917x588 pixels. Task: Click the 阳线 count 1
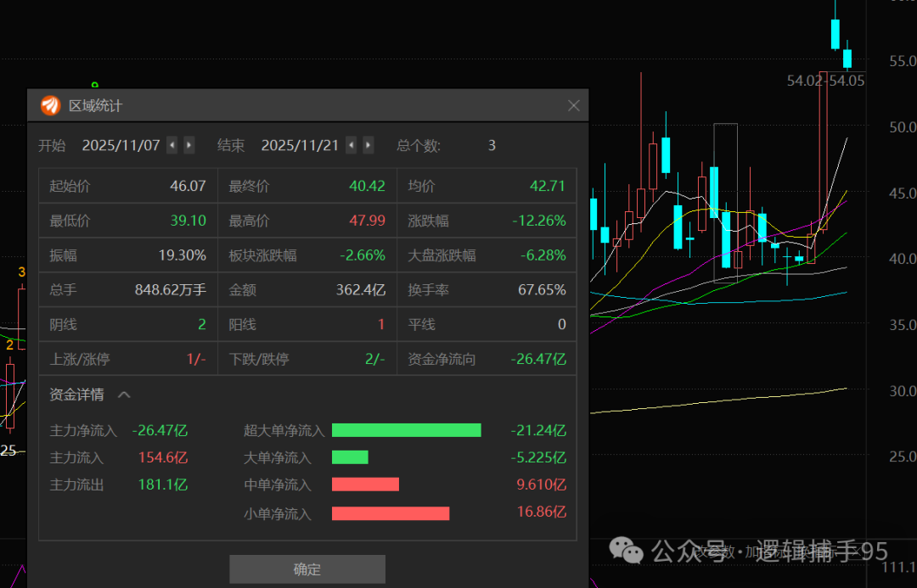point(381,324)
